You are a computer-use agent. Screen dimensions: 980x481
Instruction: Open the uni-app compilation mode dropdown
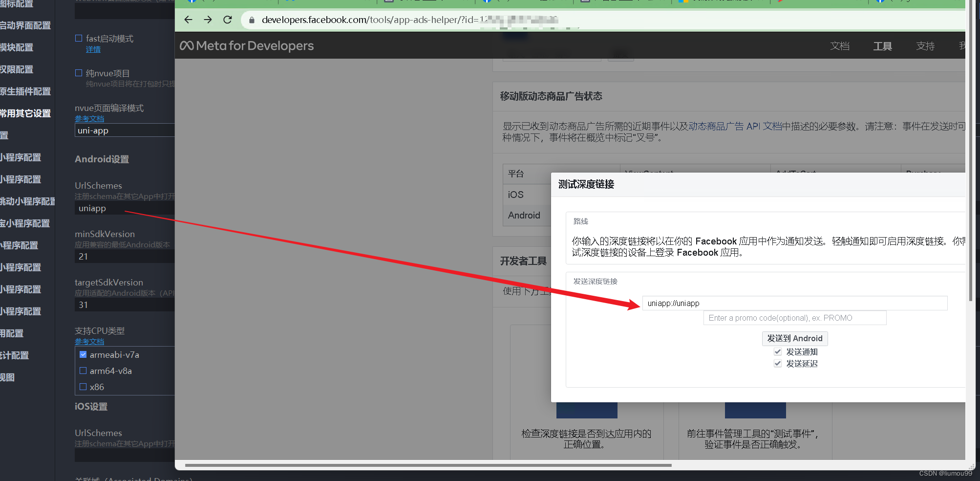[124, 130]
